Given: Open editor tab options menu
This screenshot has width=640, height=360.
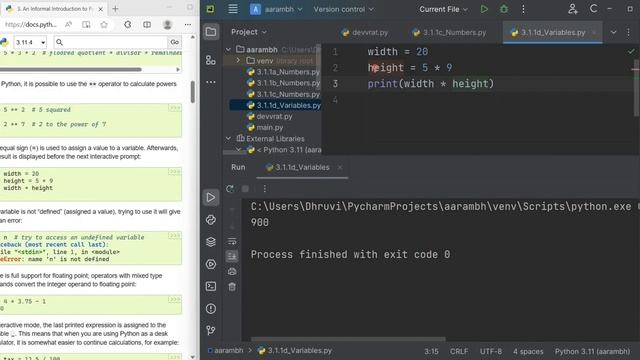Looking at the screenshot, I should click(x=628, y=32).
